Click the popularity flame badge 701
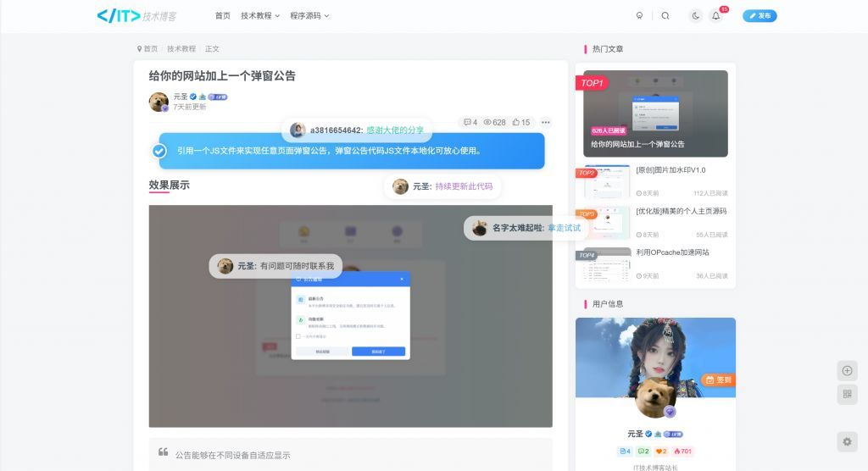This screenshot has height=471, width=868. tap(683, 451)
